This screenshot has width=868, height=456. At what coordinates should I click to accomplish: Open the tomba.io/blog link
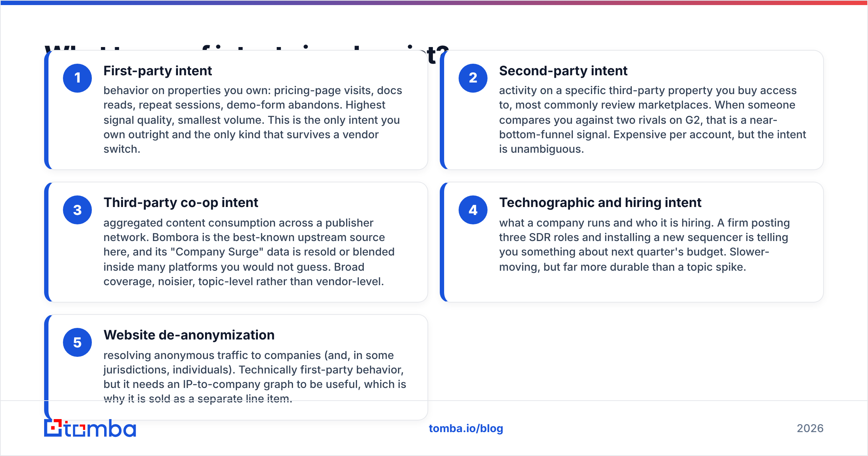(x=466, y=428)
